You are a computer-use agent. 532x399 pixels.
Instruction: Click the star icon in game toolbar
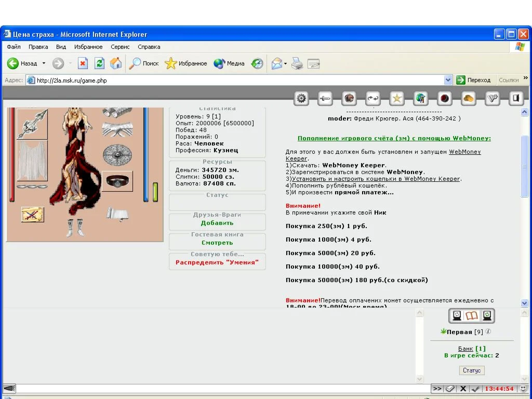point(397,98)
